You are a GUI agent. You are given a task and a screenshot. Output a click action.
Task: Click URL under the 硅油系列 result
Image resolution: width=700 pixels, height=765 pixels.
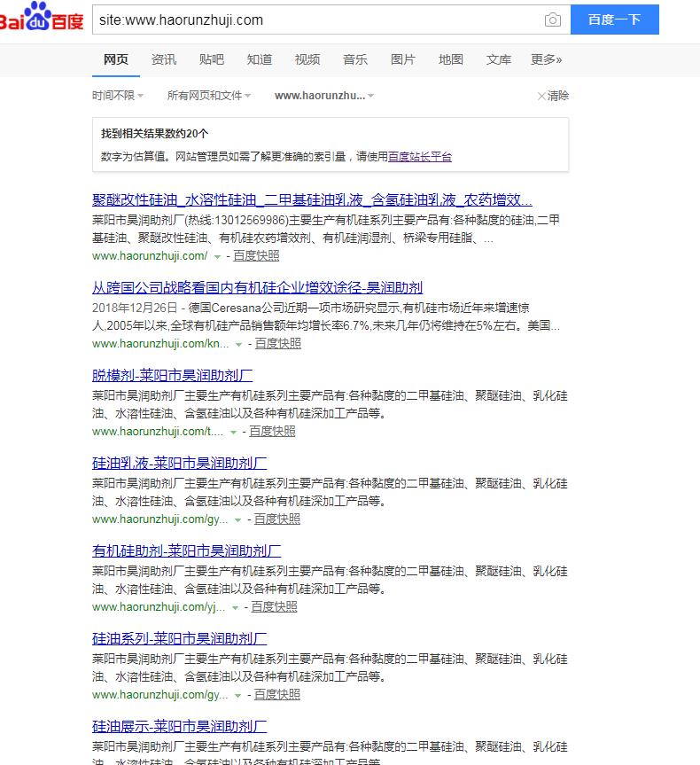point(160,695)
